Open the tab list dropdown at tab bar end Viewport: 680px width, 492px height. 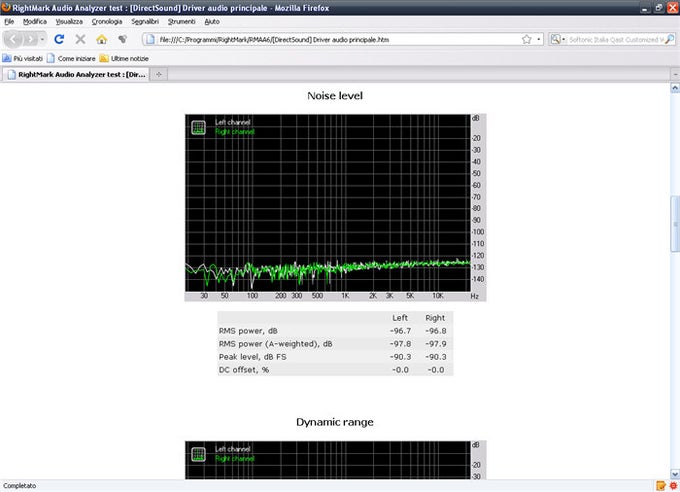675,75
